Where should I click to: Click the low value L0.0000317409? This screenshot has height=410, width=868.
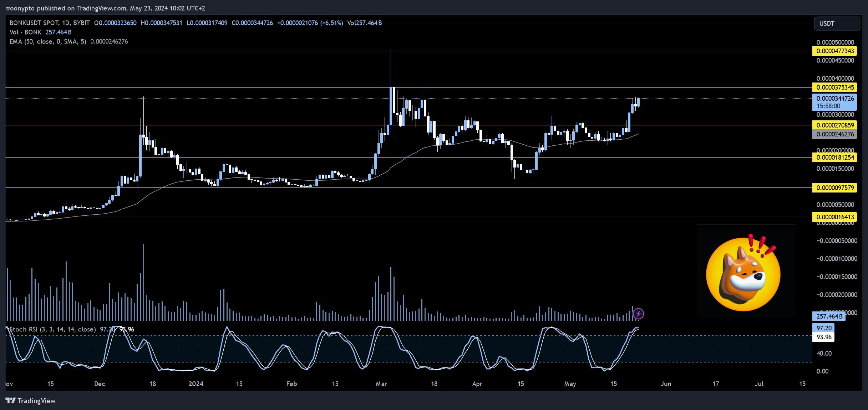point(207,23)
